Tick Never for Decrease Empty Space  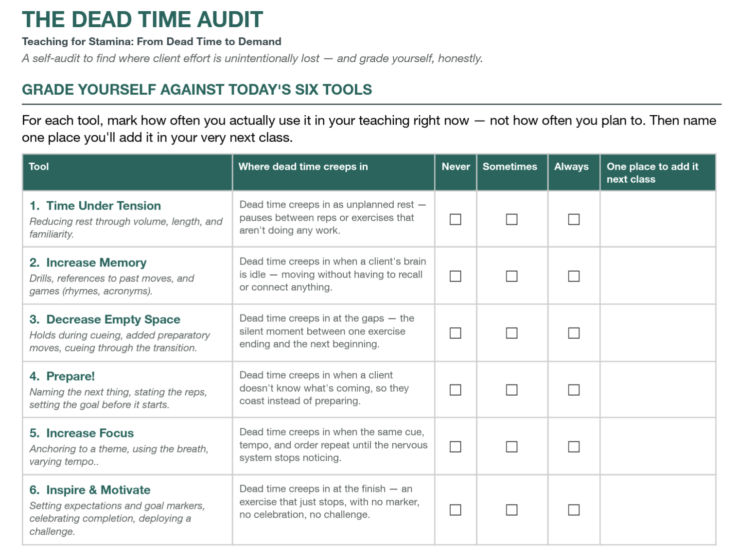[455, 333]
